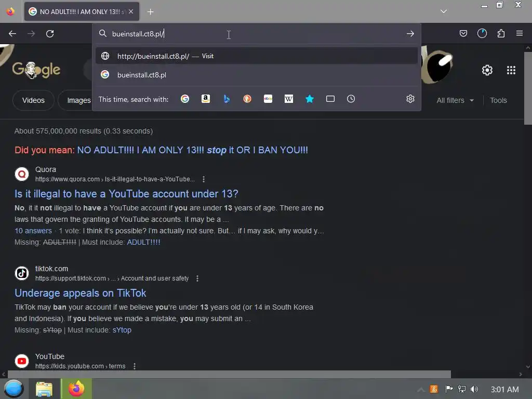The height and width of the screenshot is (399, 532).
Task: Open the Start menu orb
Action: pyautogui.click(x=14, y=389)
